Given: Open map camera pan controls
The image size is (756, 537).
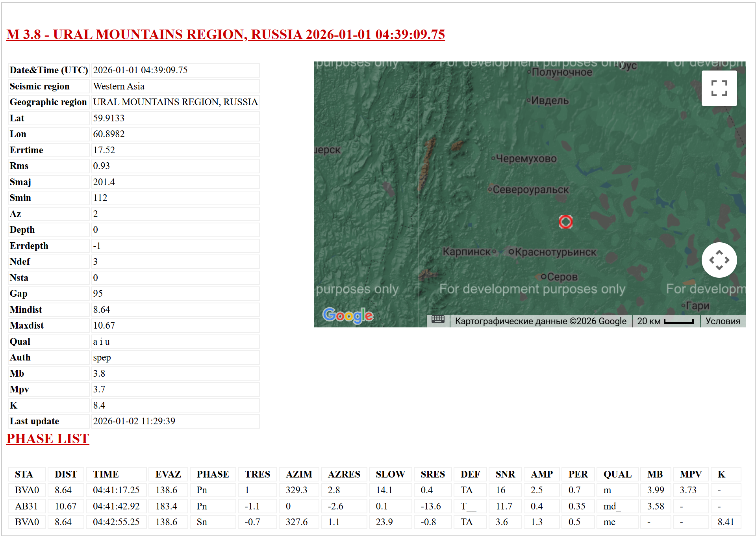Looking at the screenshot, I should pyautogui.click(x=719, y=260).
